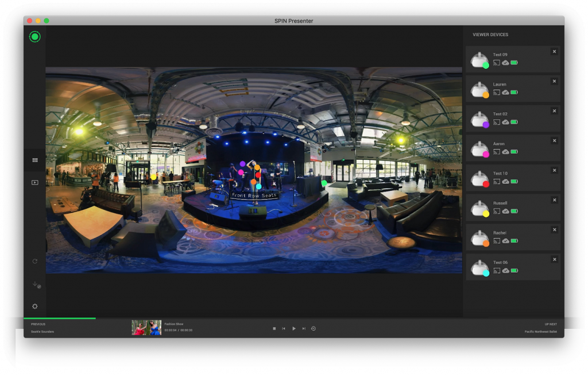Viewport: 588px width, 376px height.
Task: Stop the current playback
Action: click(x=274, y=328)
